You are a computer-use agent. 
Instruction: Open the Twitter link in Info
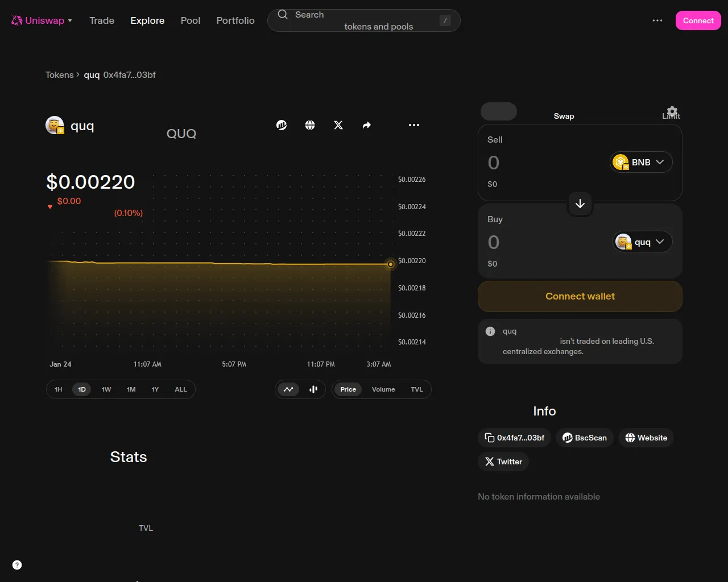(x=503, y=462)
